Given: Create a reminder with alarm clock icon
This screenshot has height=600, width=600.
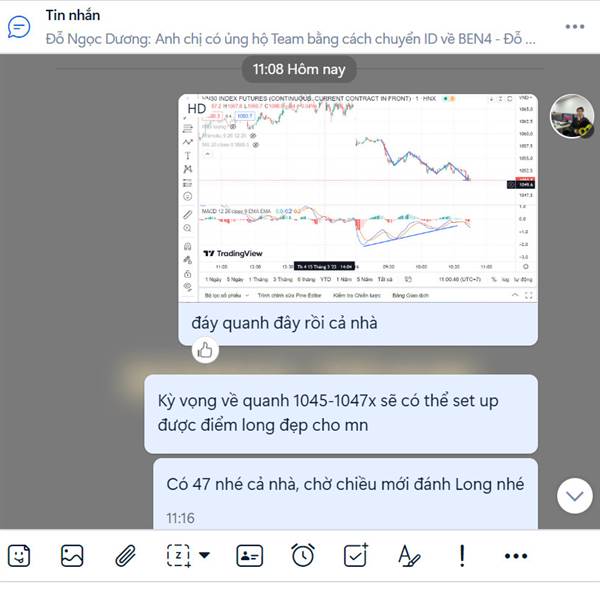Looking at the screenshot, I should click(303, 555).
